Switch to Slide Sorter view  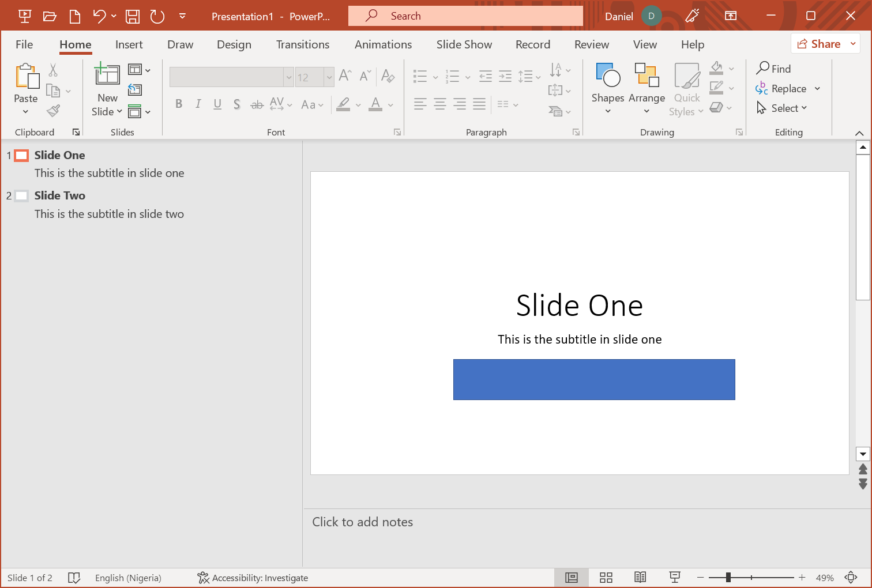(x=606, y=578)
